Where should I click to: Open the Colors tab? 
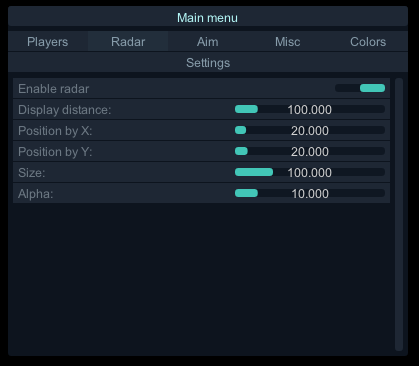368,42
